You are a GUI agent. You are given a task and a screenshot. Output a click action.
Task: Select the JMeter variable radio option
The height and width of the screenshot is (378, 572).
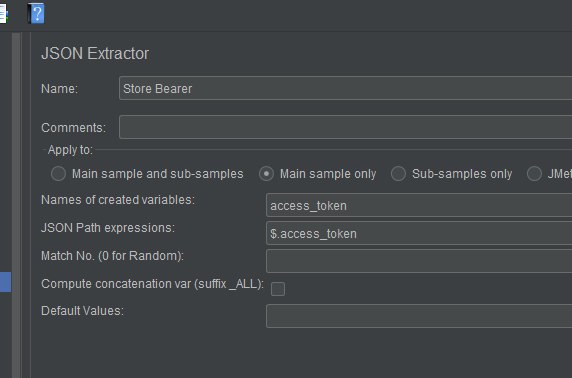click(534, 174)
